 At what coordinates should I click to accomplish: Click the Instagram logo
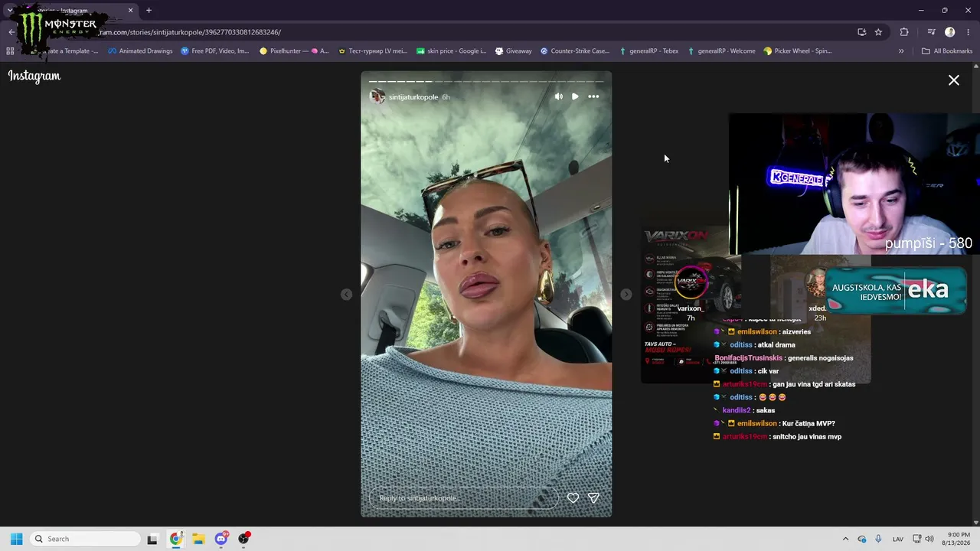[34, 76]
